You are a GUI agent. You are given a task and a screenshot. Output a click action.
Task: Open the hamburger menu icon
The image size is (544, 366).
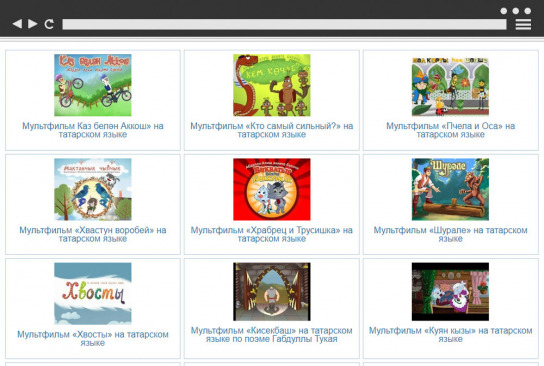(x=523, y=24)
